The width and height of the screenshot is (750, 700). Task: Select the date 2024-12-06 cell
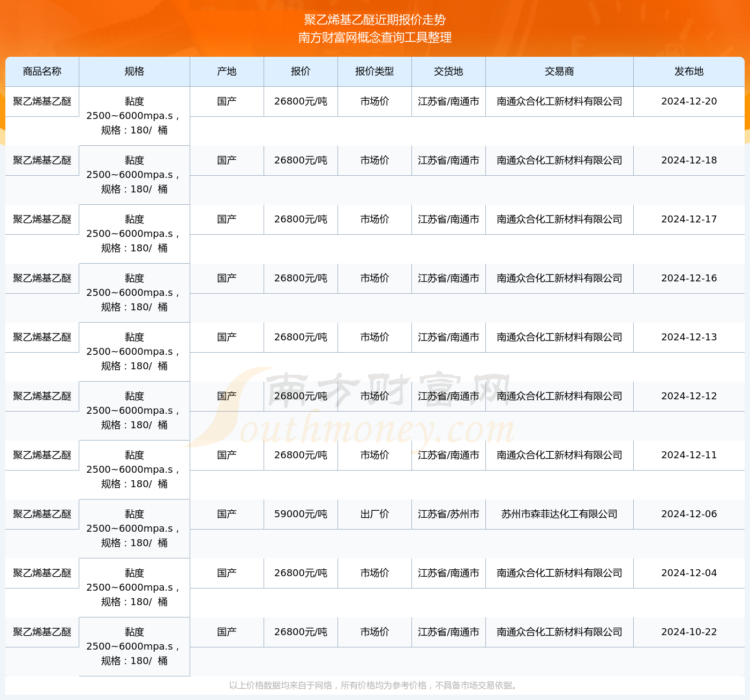click(x=689, y=514)
